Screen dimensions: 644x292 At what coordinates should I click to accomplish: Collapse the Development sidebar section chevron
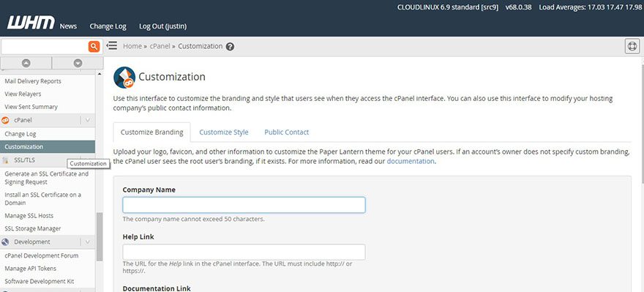(x=88, y=242)
